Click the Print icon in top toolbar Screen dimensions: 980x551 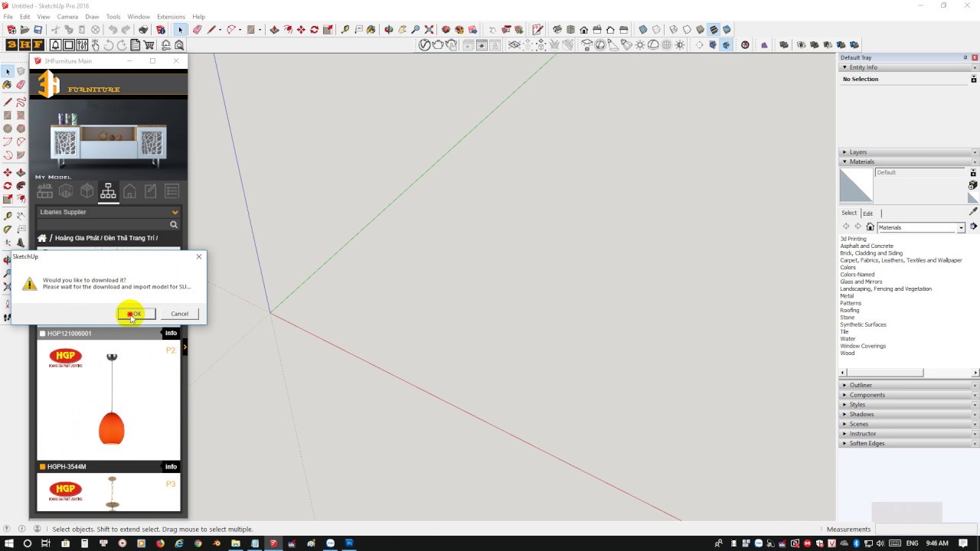pos(143,30)
